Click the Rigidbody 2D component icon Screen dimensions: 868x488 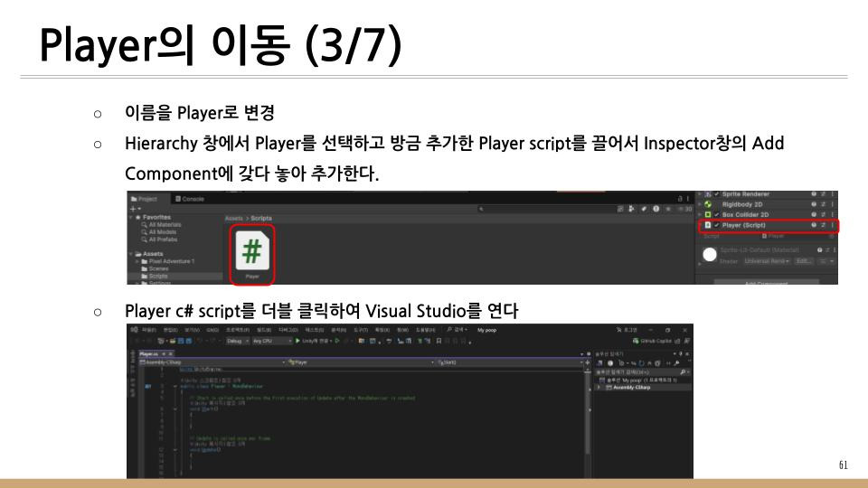click(x=707, y=204)
